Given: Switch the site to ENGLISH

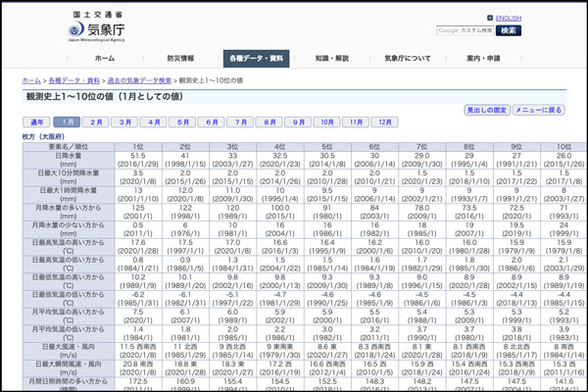Looking at the screenshot, I should click(x=508, y=18).
